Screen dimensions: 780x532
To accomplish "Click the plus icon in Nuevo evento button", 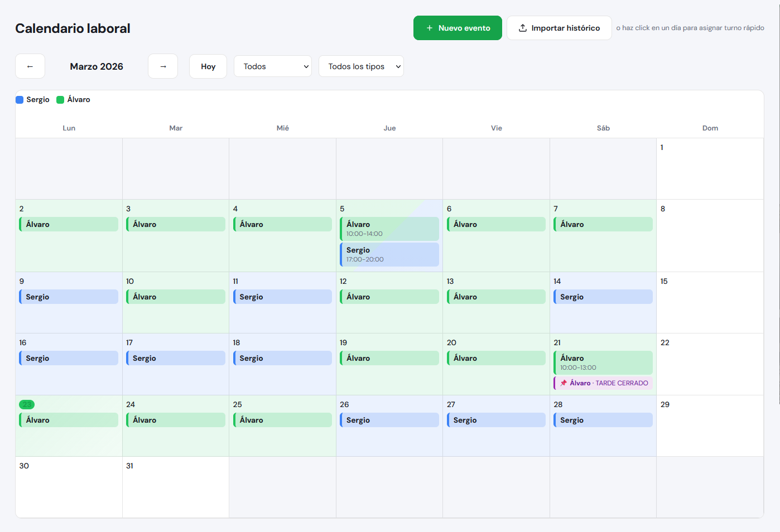I will click(x=429, y=28).
